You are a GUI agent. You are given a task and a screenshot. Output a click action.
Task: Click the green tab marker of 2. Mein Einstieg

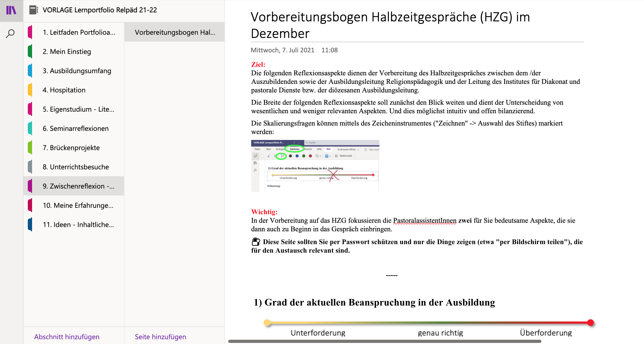pos(30,52)
